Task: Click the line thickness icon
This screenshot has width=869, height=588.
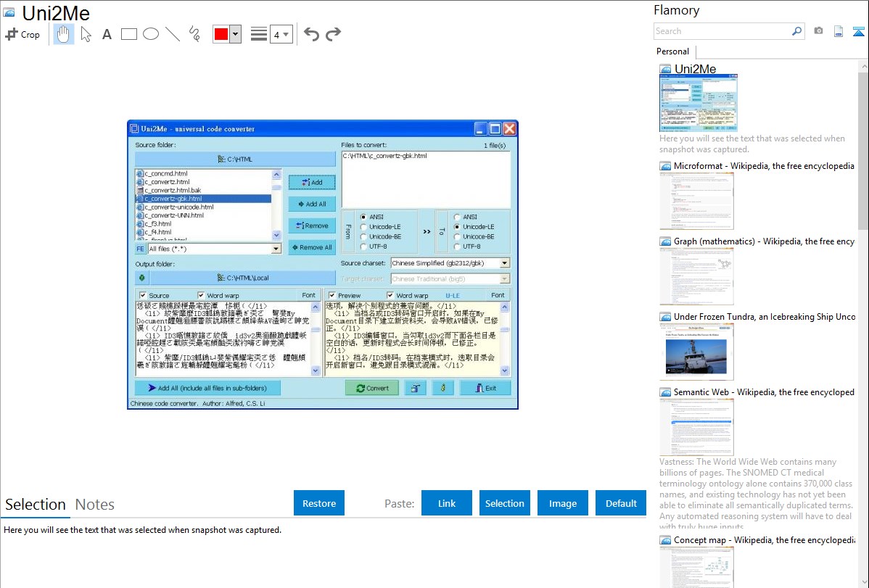Action: coord(259,34)
